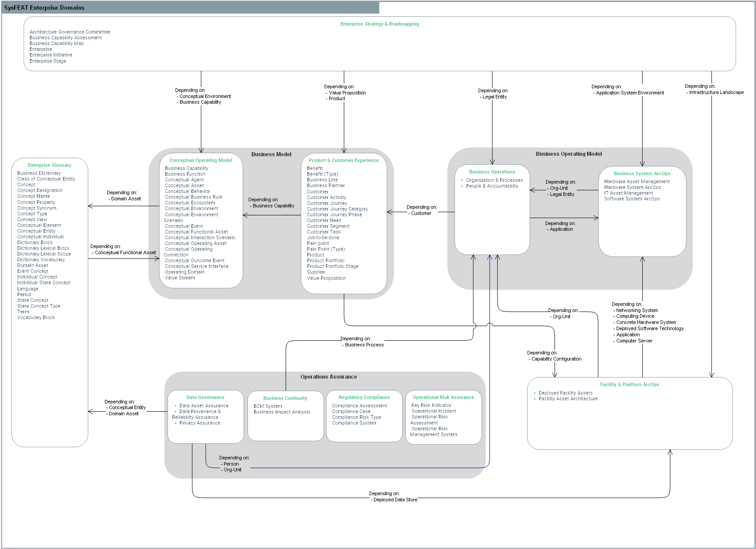Click Key Risk Indicator item

click(x=431, y=405)
